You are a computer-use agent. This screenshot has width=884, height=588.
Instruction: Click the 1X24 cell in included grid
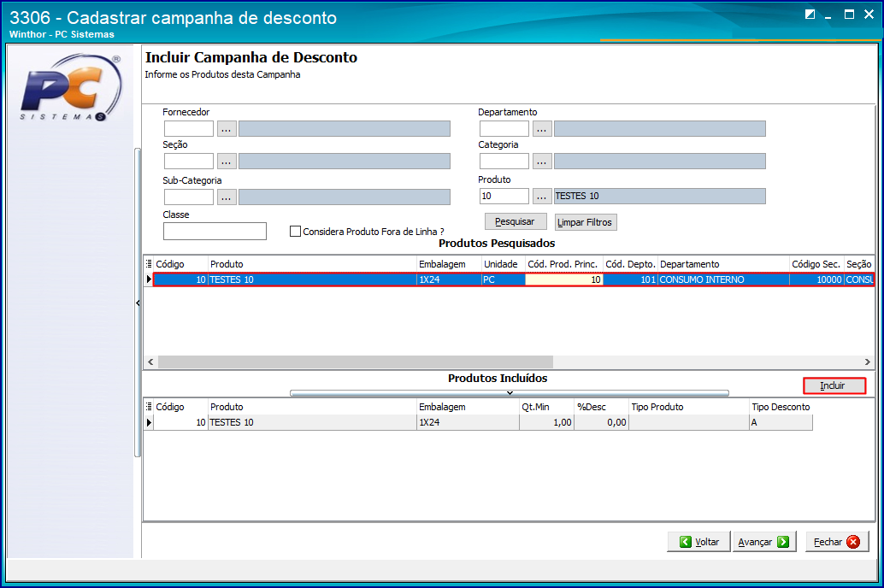(468, 422)
